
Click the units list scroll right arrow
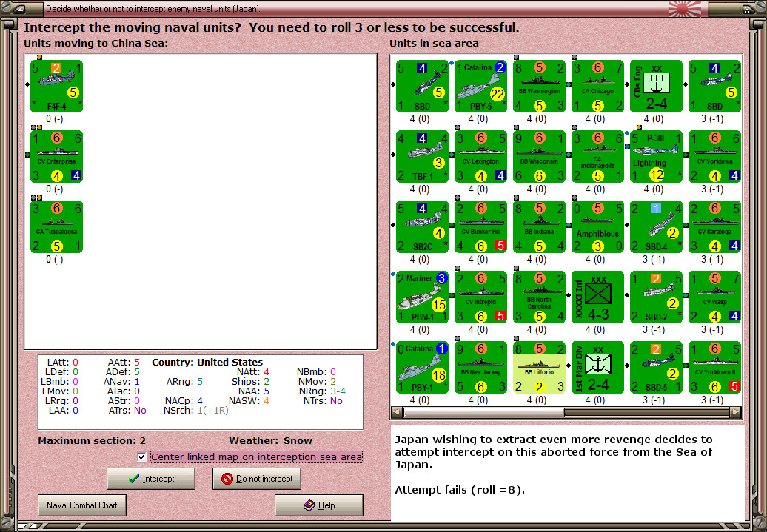tap(736, 412)
